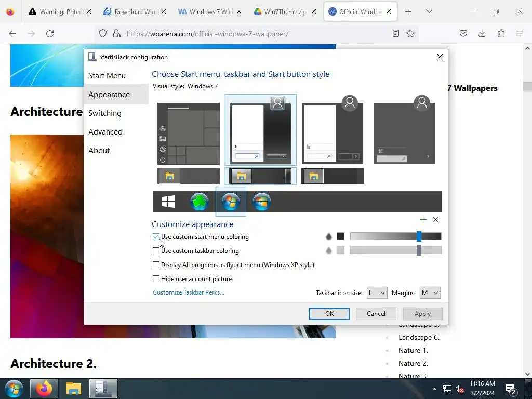Open Nature 2. link on webpage

413,363
